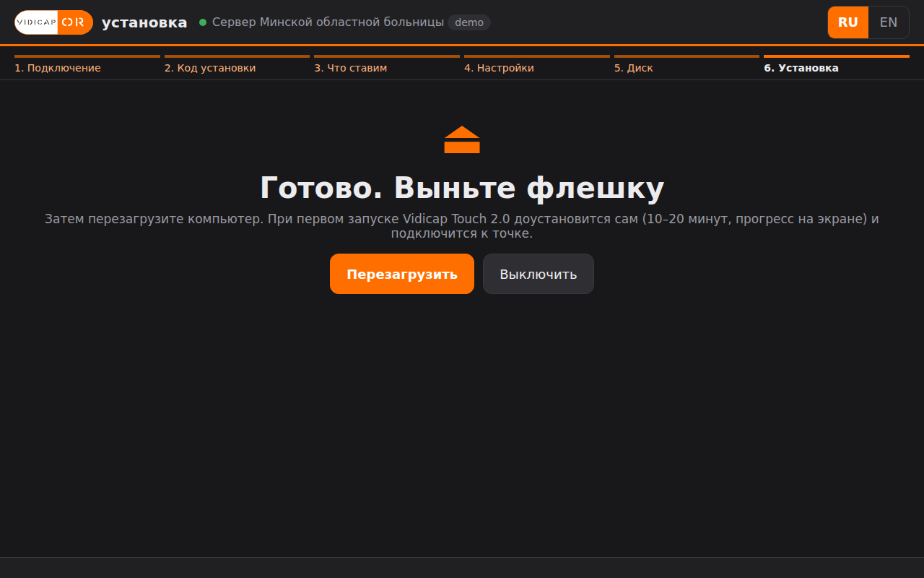Go to step 1. Подключение

click(x=87, y=65)
